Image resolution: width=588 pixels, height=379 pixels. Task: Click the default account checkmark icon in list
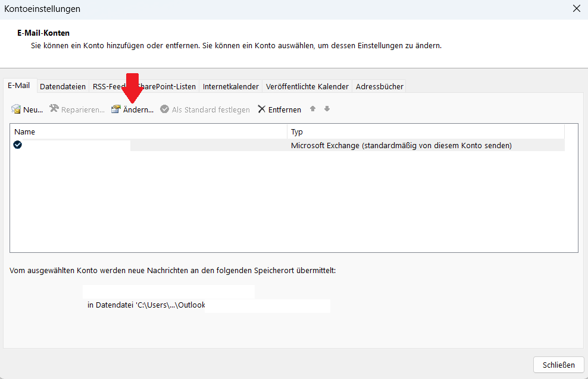click(18, 145)
